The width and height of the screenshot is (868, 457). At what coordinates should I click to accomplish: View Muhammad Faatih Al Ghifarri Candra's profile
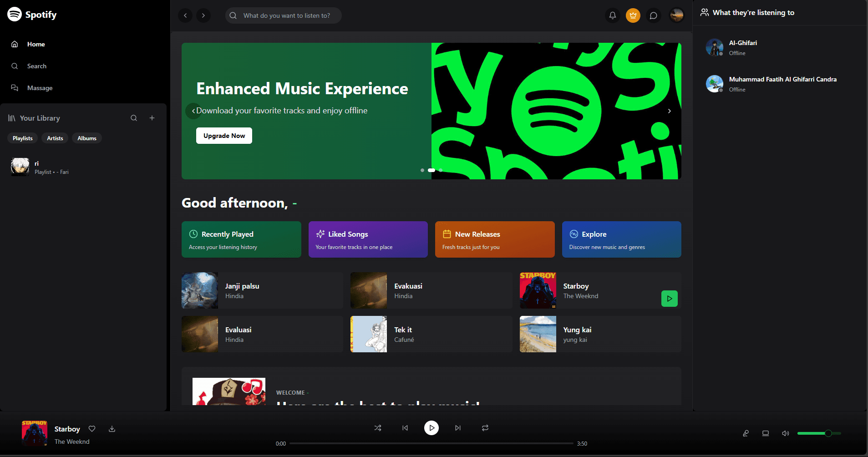tap(780, 84)
